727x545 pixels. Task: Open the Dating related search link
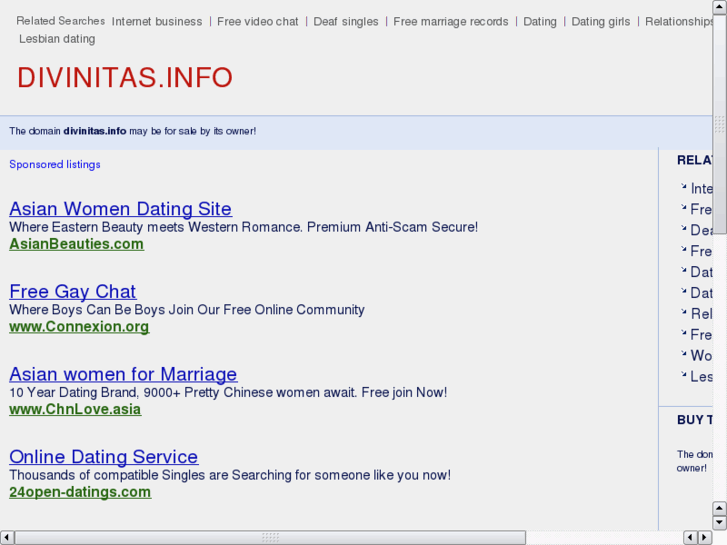(x=540, y=22)
